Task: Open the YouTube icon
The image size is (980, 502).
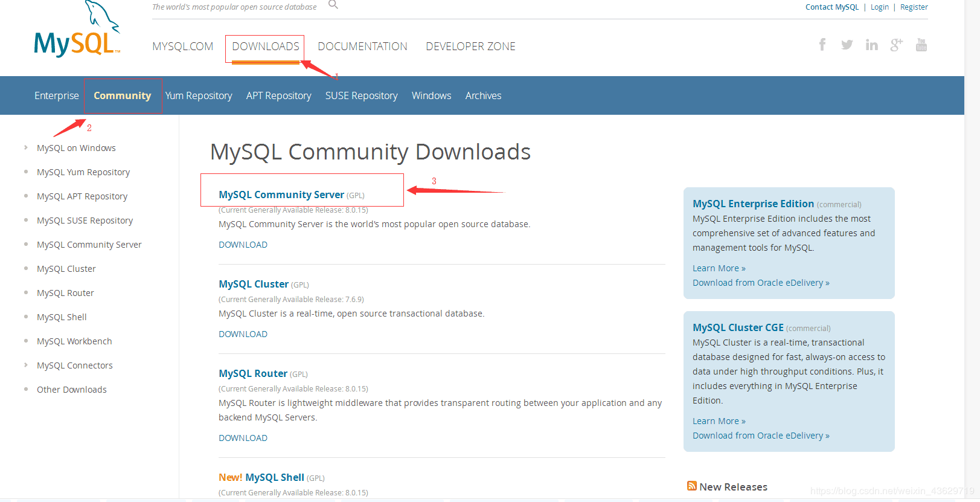Action: [921, 45]
